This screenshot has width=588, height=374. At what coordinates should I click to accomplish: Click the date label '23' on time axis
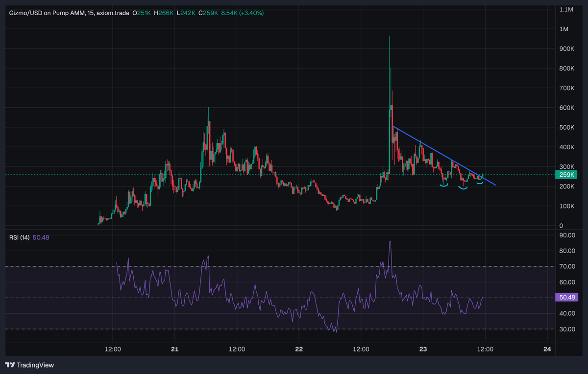click(423, 349)
